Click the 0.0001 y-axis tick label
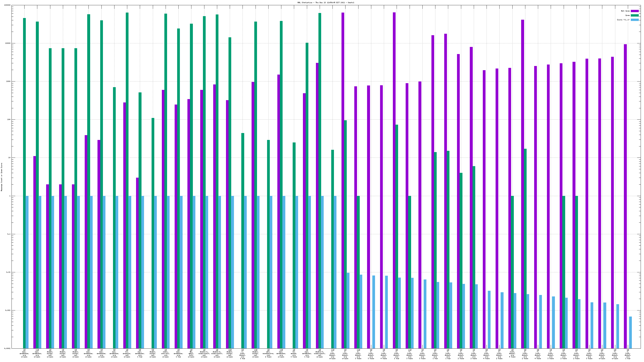 pos(8,349)
